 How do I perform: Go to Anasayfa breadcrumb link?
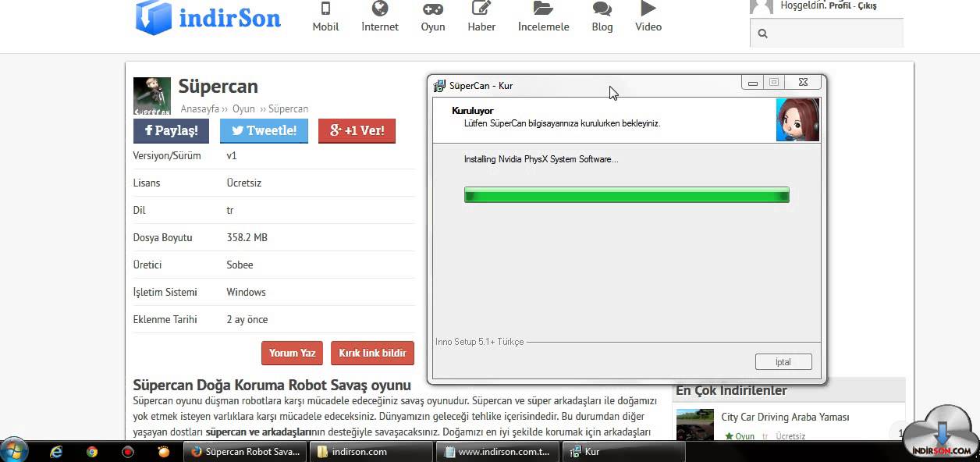point(200,109)
